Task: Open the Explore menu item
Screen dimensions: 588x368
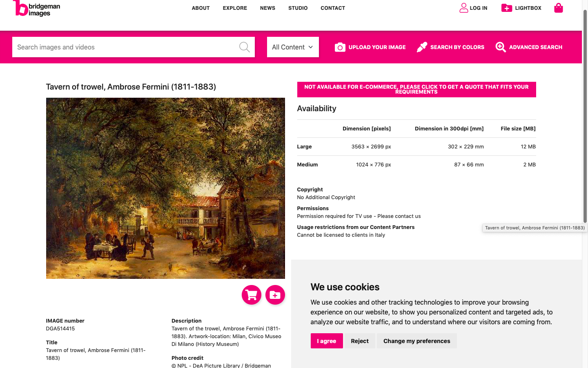Action: (235, 8)
